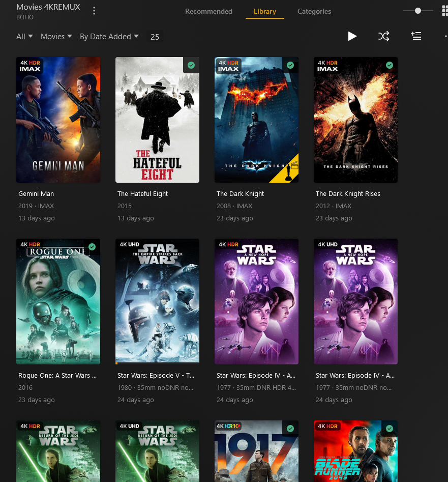
Task: Click the BOHO server name
Action: point(25,17)
